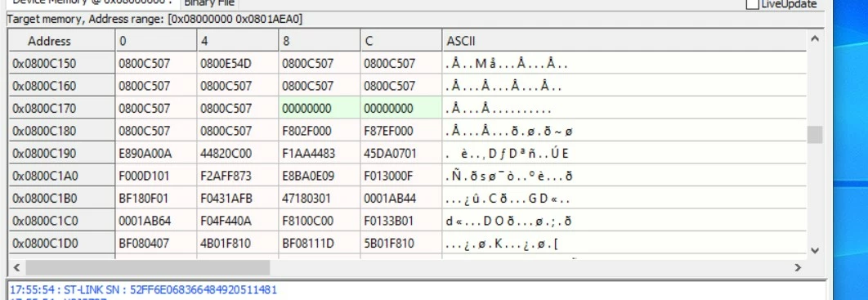
Task: Click the Target memory address range label
Action: pyautogui.click(x=154, y=20)
